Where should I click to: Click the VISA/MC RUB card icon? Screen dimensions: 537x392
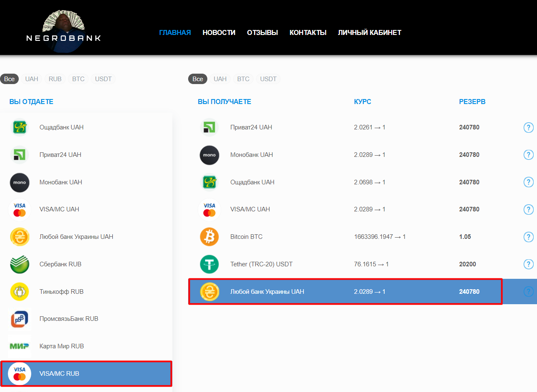(20, 374)
